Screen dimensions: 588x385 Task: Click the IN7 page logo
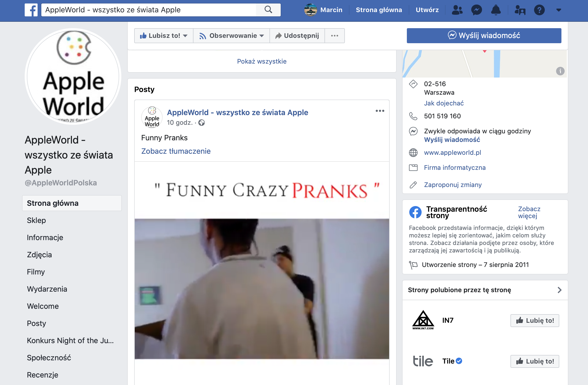coord(423,320)
